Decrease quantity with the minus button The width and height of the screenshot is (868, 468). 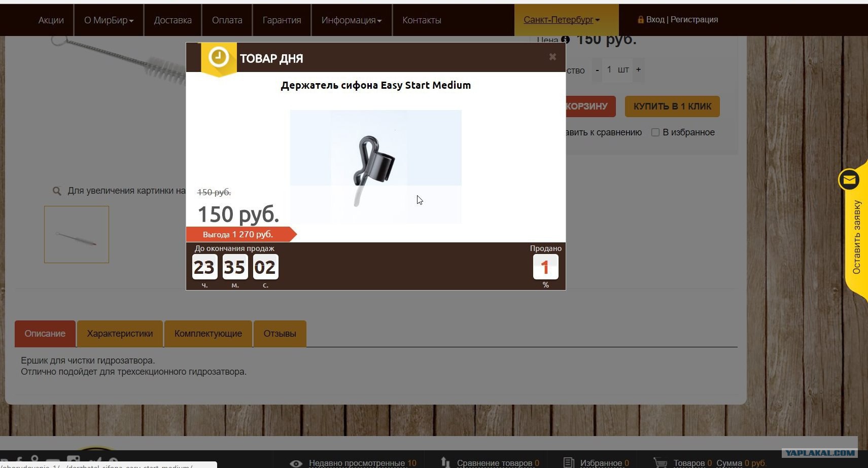[598, 69]
